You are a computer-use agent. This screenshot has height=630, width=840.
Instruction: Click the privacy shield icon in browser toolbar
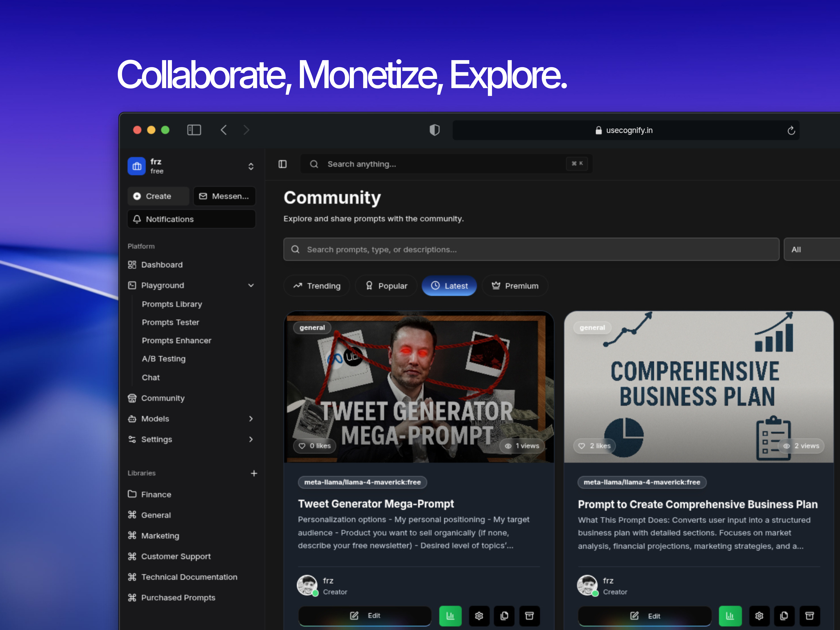(x=434, y=130)
